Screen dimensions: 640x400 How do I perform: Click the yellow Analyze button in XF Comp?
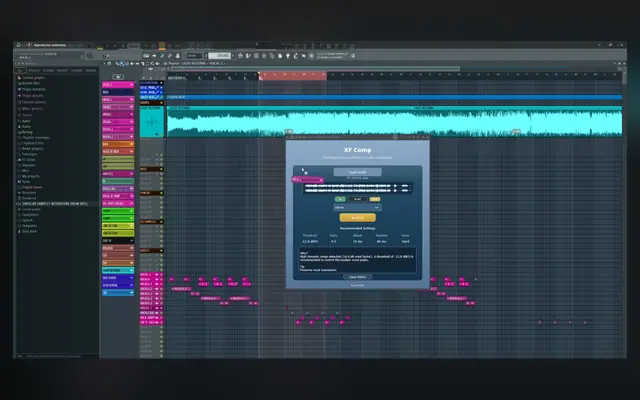click(358, 218)
